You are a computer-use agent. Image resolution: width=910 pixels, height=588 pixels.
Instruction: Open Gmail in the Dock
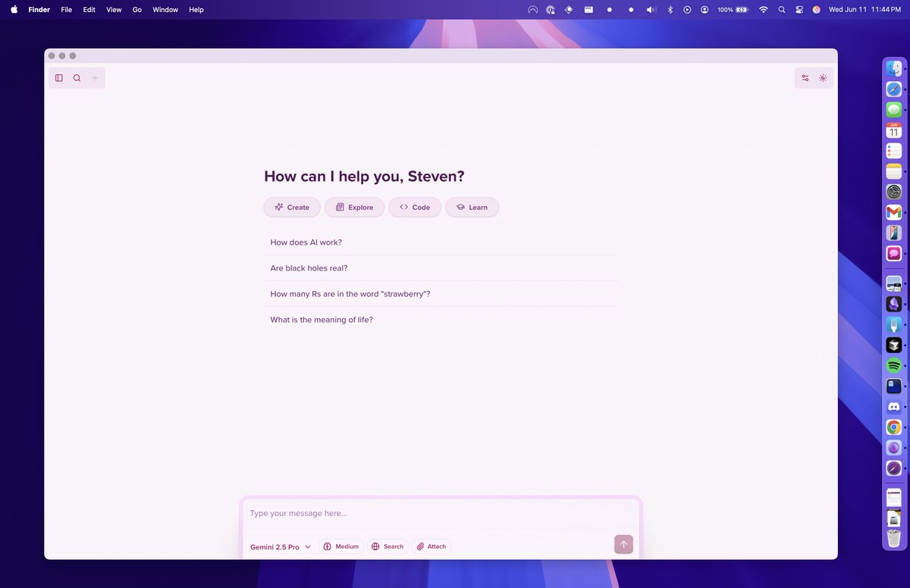click(894, 212)
